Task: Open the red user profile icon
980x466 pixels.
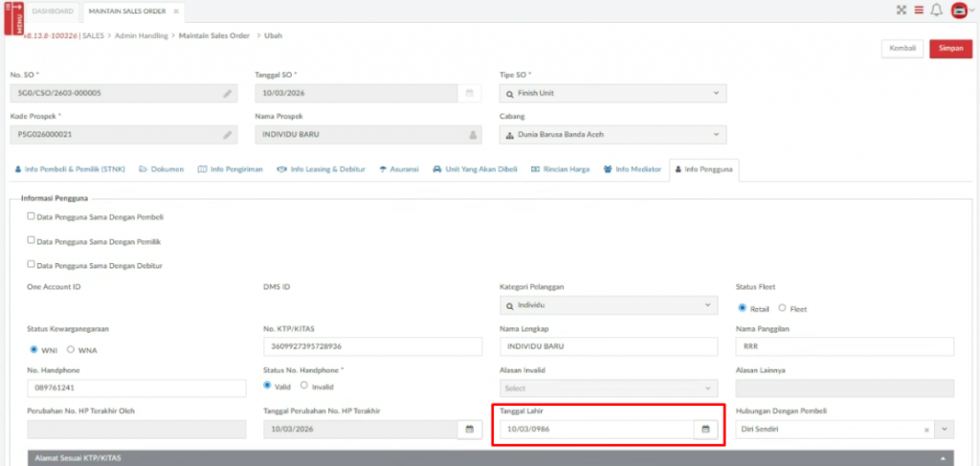Action: (960, 11)
